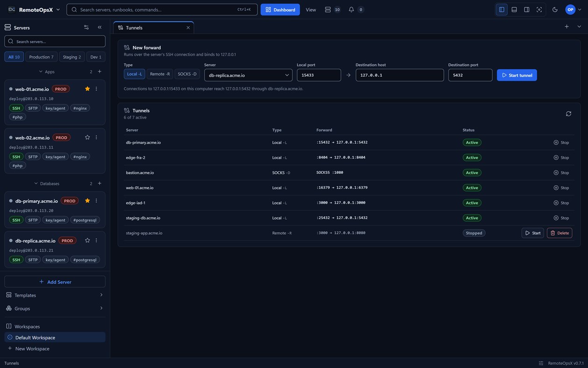
Task: Delete the staging-app.acme.io tunnel
Action: (560, 233)
